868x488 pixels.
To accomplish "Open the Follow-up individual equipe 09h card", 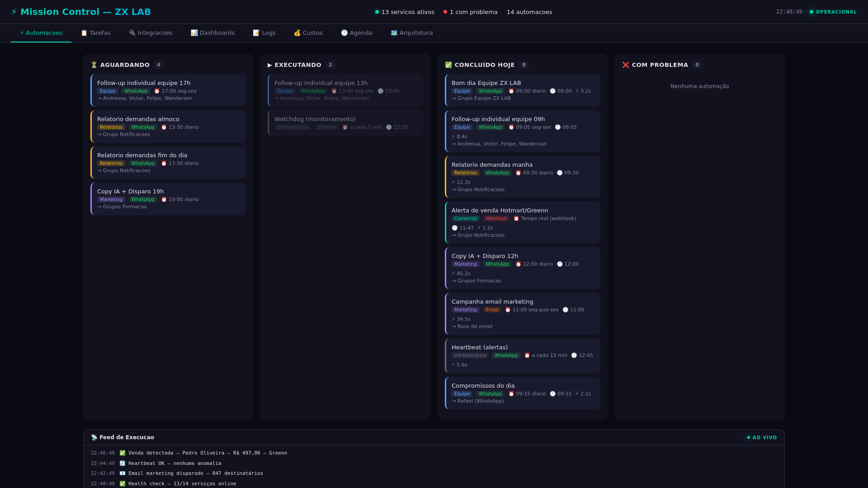I will click(523, 131).
